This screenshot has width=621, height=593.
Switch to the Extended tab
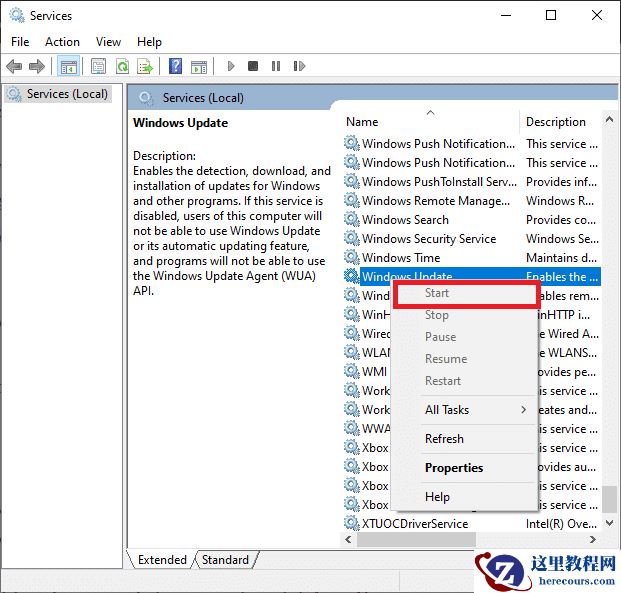162,560
